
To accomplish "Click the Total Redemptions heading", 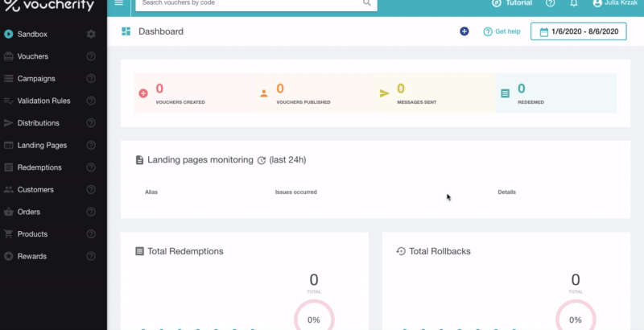I will [185, 251].
